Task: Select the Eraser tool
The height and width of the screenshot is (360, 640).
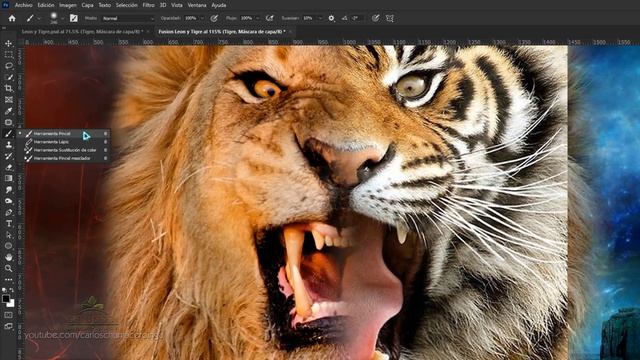Action: tap(9, 167)
